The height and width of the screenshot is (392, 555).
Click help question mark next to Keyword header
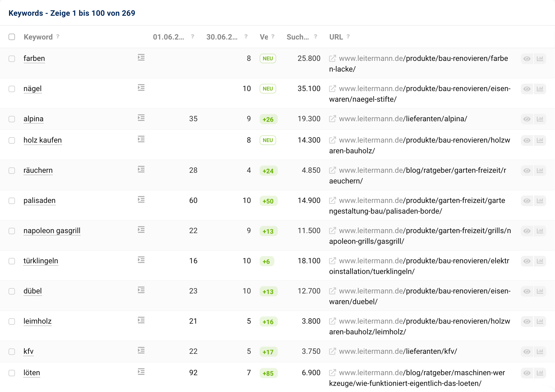(x=58, y=37)
